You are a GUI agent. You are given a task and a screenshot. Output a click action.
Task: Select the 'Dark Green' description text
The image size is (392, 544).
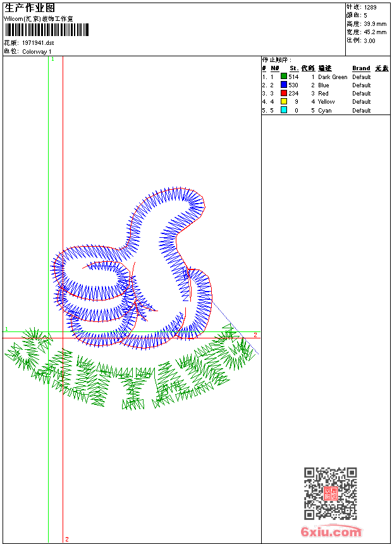tap(333, 77)
